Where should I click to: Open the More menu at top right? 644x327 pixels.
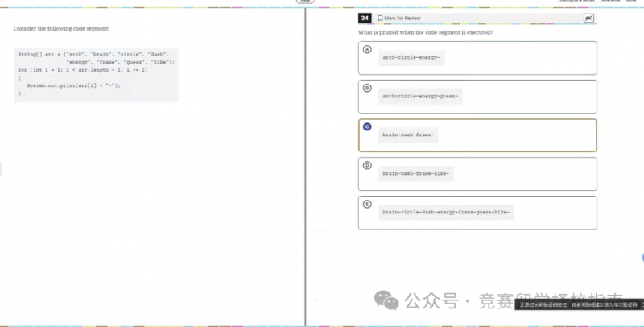(x=631, y=1)
